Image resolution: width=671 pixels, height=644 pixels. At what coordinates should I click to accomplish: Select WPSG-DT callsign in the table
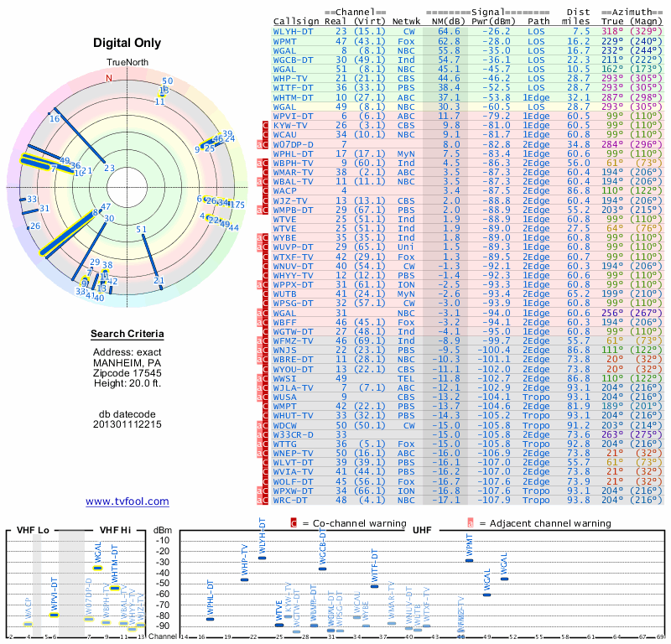293,304
